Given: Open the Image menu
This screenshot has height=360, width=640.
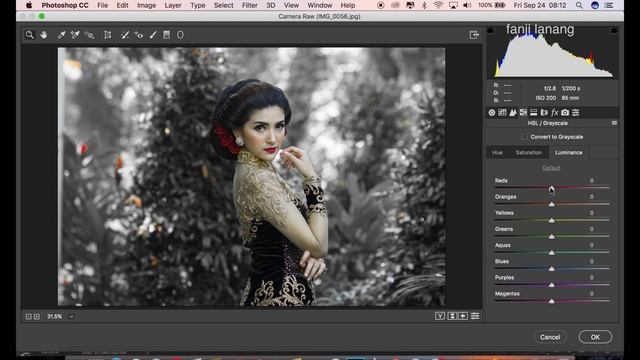Looking at the screenshot, I should point(146,5).
